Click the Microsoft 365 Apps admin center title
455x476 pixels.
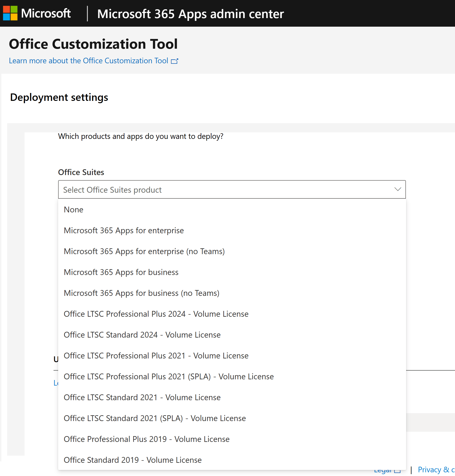tap(190, 14)
